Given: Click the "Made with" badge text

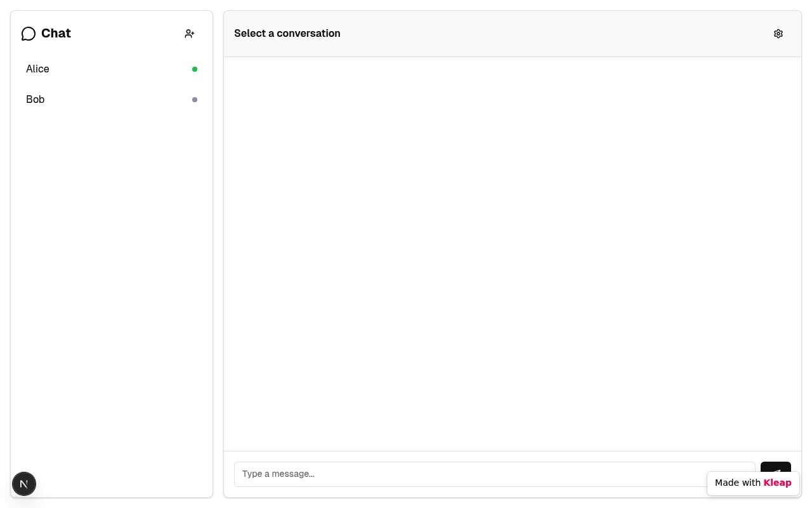Looking at the screenshot, I should [x=737, y=483].
